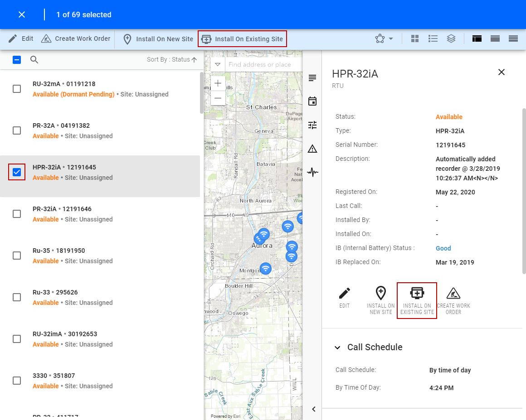
Task: Uncheck the selected HPR-32iA checkbox
Action: coord(17,172)
